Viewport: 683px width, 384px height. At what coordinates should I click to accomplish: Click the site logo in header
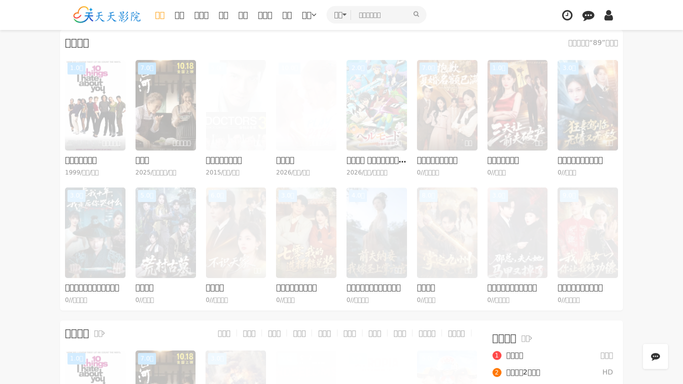107,15
